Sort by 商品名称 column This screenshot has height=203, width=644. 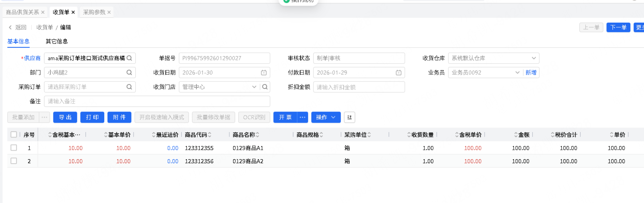click(258, 135)
